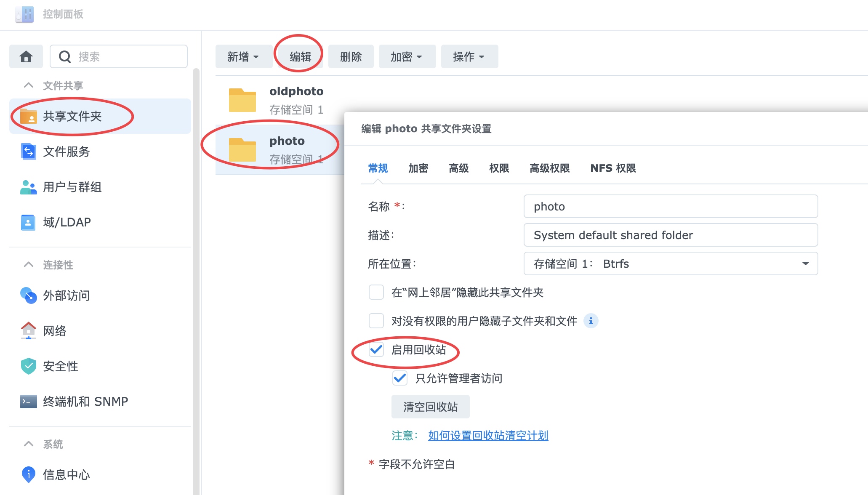The height and width of the screenshot is (495, 868).
Task: Switch to the 高级权限 tab
Action: coord(549,168)
